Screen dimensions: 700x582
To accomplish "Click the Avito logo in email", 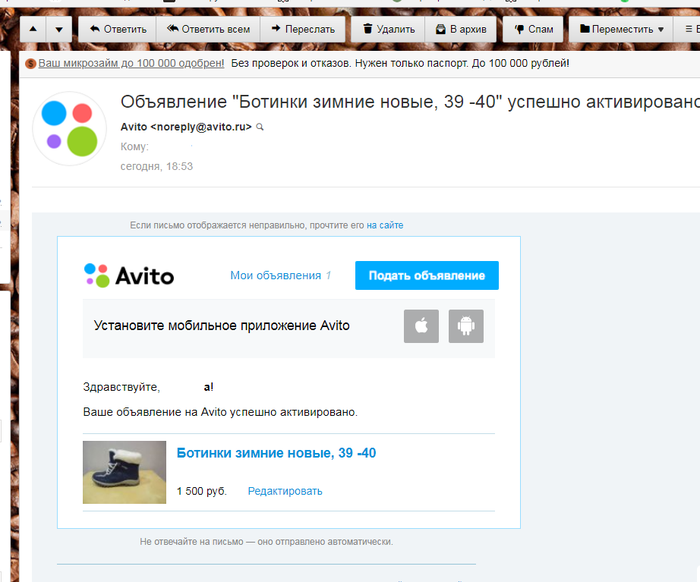I will tap(129, 275).
